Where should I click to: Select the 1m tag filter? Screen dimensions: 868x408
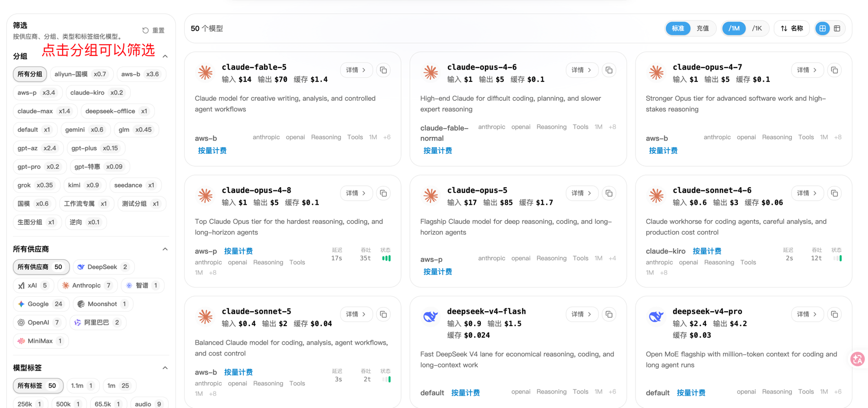pos(118,386)
